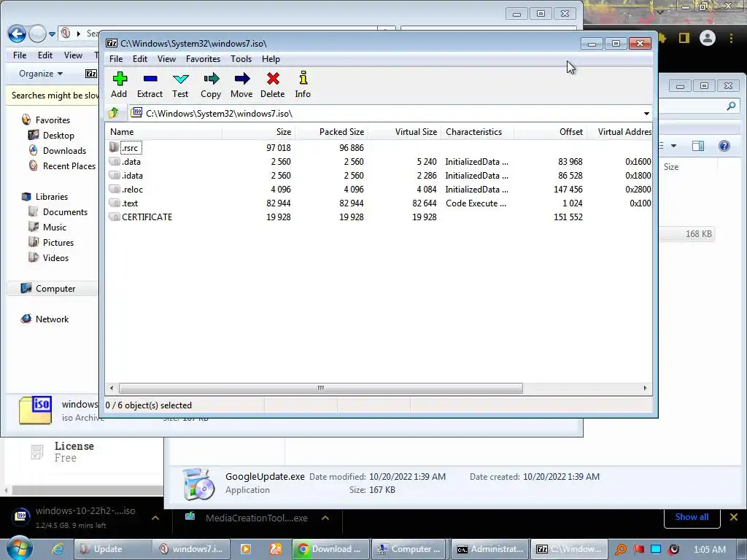Open Chrome three-dot menu

(731, 38)
